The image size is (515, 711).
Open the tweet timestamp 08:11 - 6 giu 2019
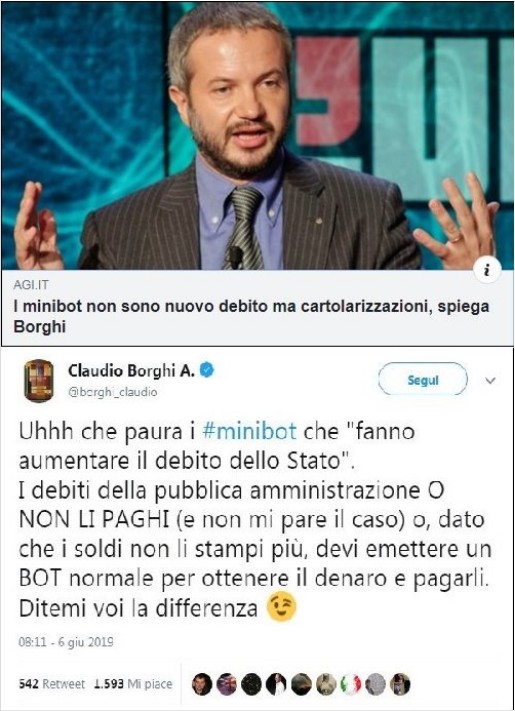pyautogui.click(x=66, y=642)
